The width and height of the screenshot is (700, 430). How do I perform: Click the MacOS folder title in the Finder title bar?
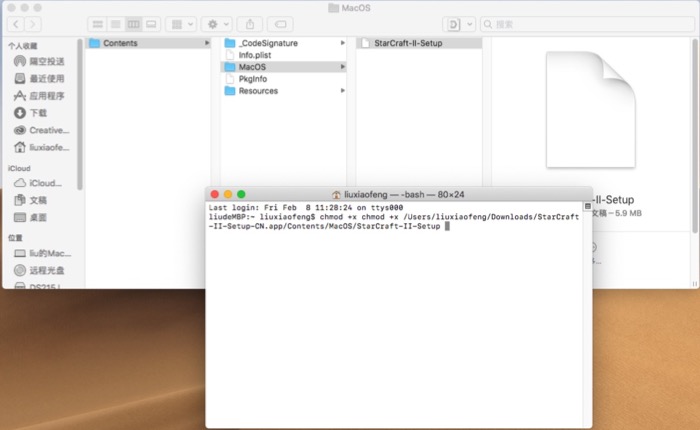click(x=349, y=8)
